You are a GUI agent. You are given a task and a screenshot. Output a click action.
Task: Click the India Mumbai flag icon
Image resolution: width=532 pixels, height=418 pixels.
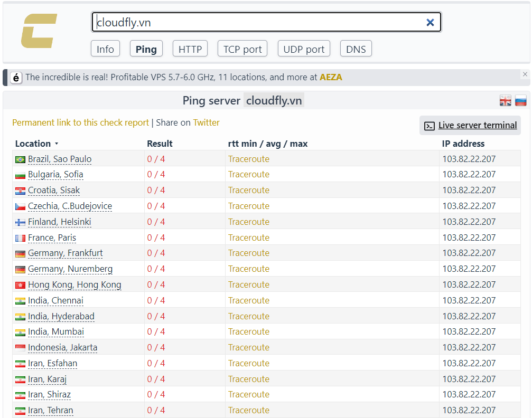point(21,332)
